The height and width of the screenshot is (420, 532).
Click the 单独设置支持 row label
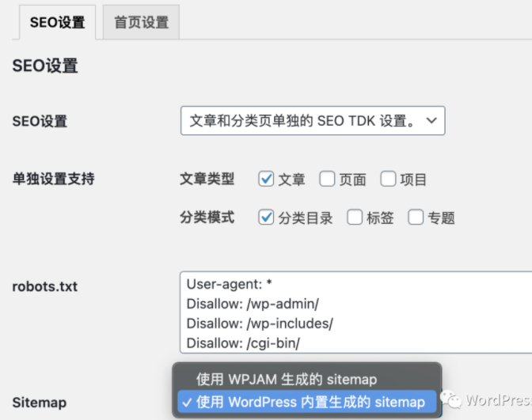54,179
